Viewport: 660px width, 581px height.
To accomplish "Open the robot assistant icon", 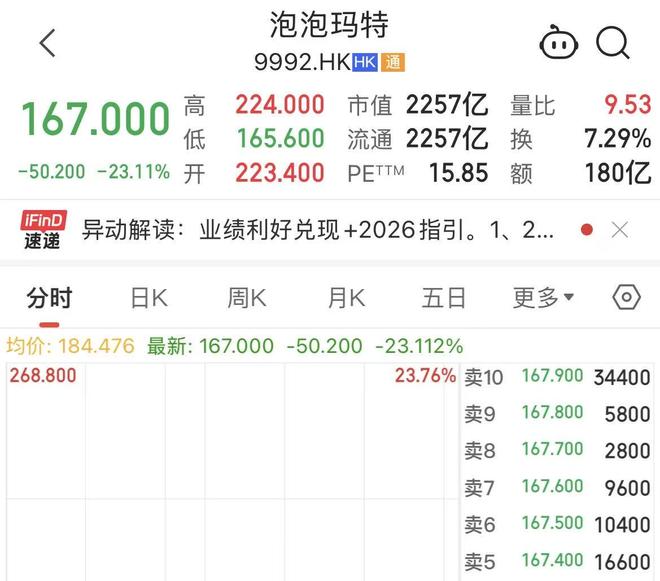I will (x=559, y=43).
